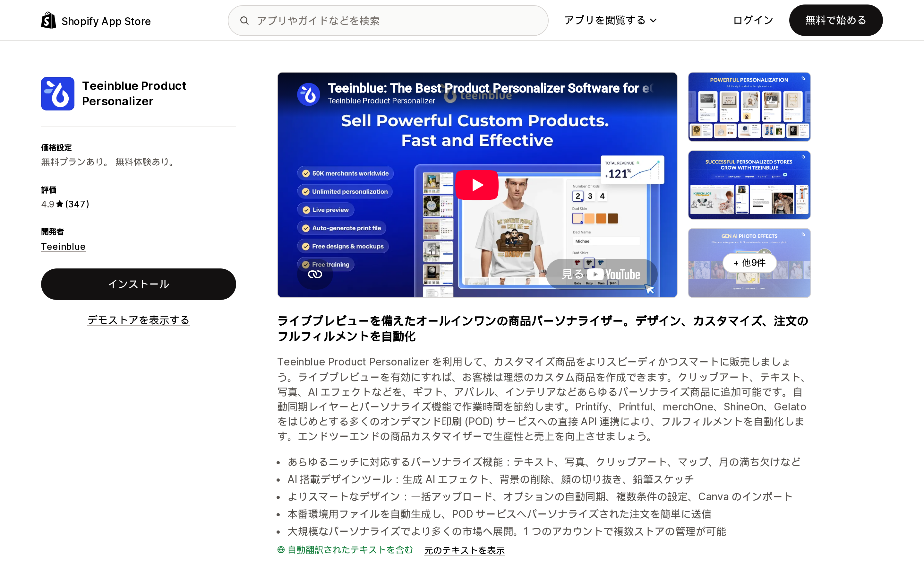Click the Shopify bag logo icon
The height and width of the screenshot is (578, 924).
[x=48, y=20]
